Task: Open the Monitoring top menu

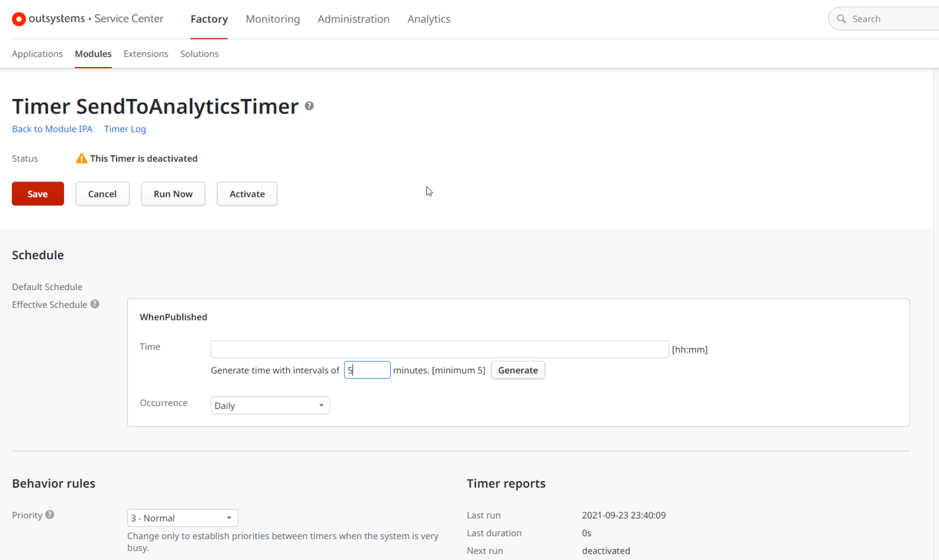Action: [x=273, y=19]
